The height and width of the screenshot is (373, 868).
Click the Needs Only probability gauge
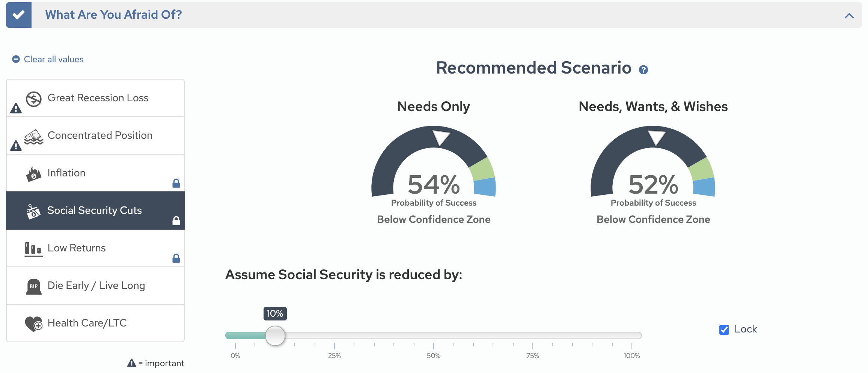[434, 165]
